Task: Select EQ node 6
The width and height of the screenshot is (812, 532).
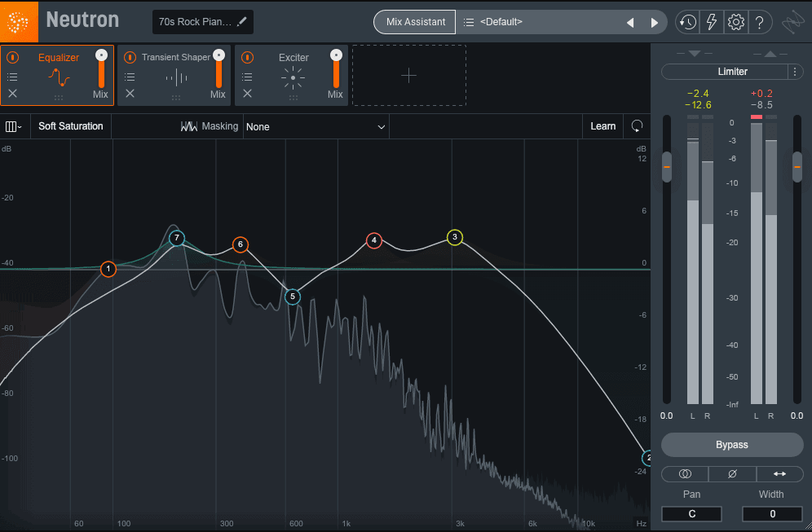Action: pyautogui.click(x=241, y=244)
